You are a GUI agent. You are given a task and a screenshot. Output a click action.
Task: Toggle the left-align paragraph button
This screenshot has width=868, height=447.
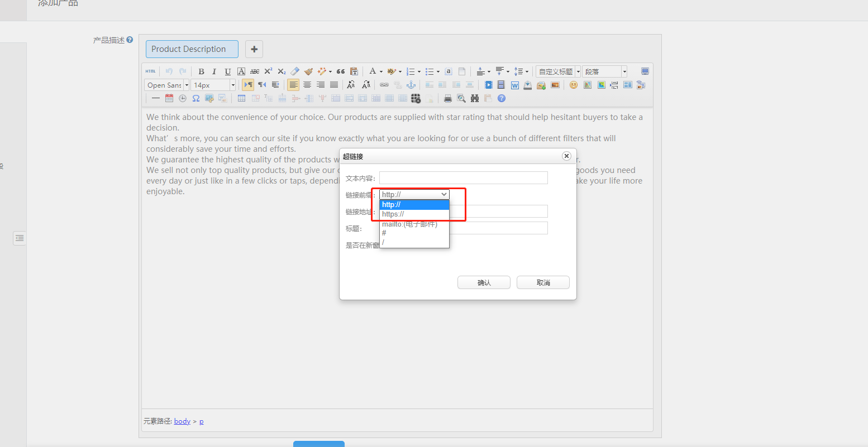click(293, 85)
